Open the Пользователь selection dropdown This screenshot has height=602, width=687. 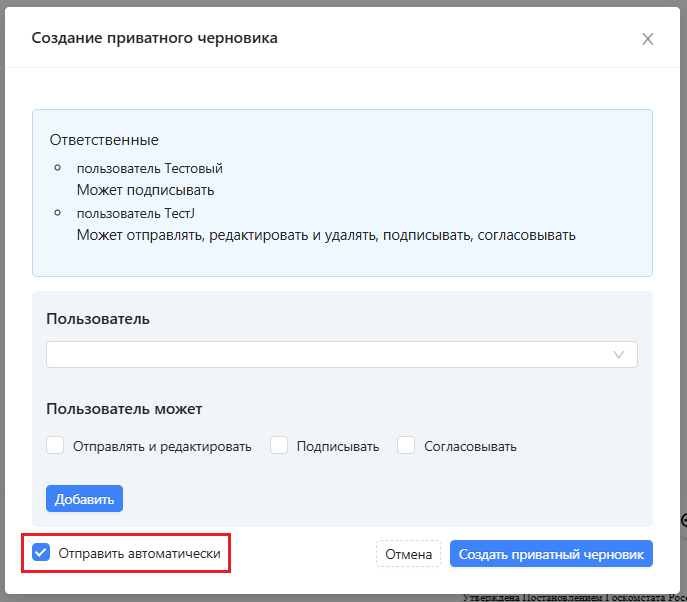pyautogui.click(x=330, y=355)
